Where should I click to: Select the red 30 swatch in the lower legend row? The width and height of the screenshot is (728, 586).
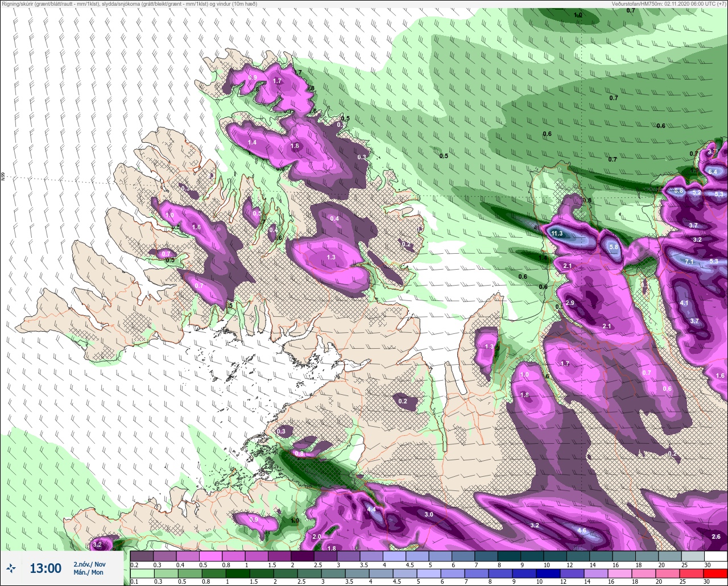tap(715, 572)
